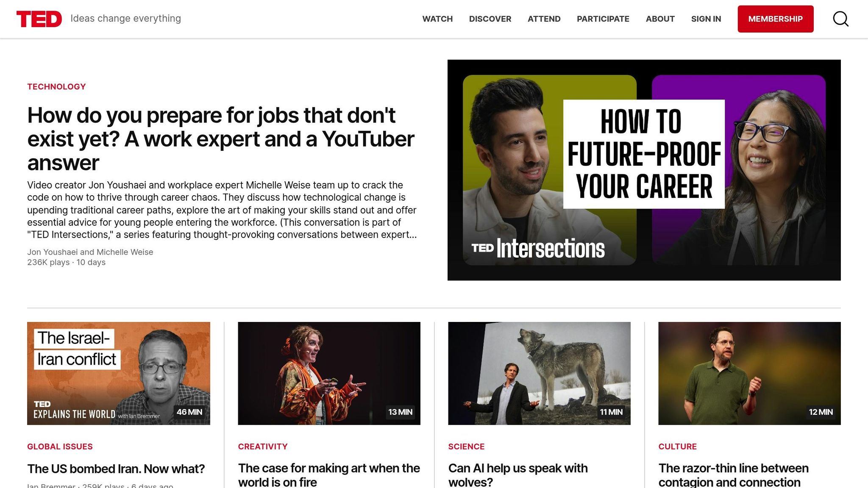868x488 pixels.
Task: Click the "Ideas change everything" tagline
Action: [x=125, y=19]
